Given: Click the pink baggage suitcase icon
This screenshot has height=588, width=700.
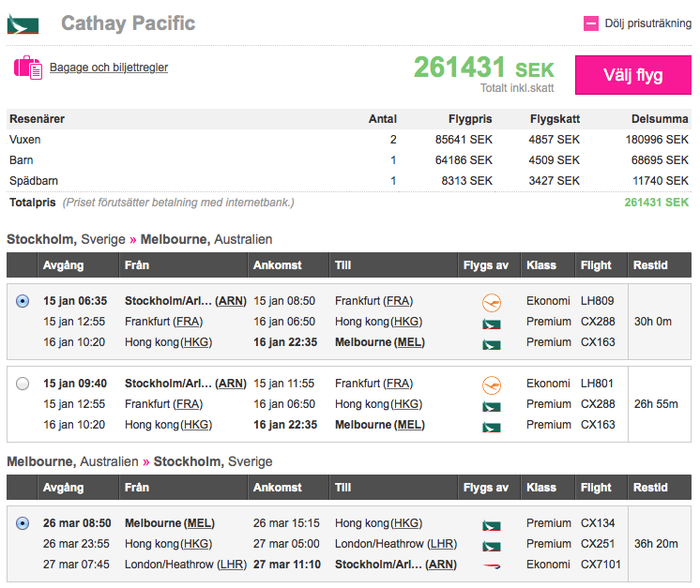Looking at the screenshot, I should coord(27,68).
